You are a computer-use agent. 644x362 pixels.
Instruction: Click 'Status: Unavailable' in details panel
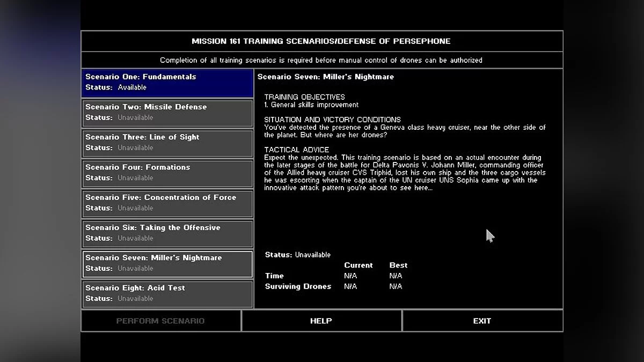(298, 255)
